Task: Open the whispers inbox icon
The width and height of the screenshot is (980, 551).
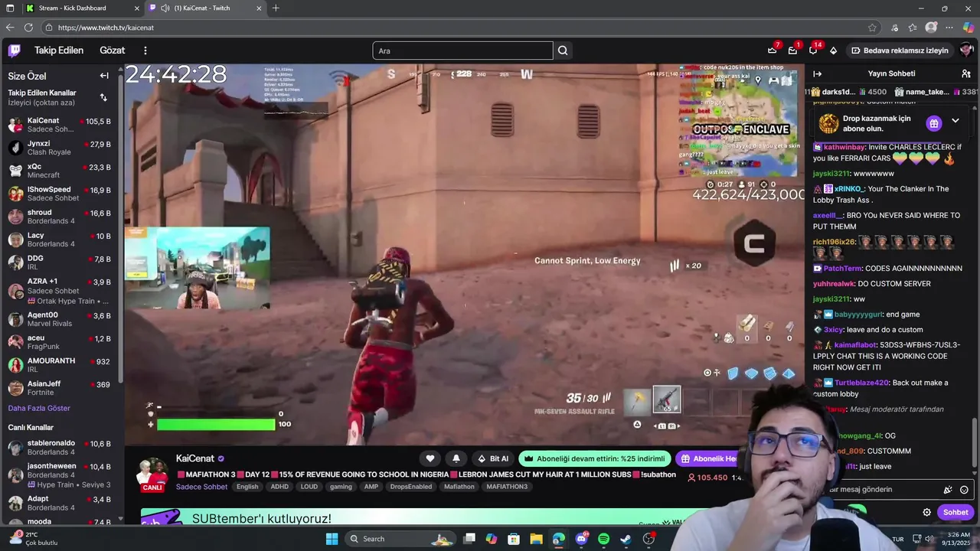Action: [x=792, y=51]
